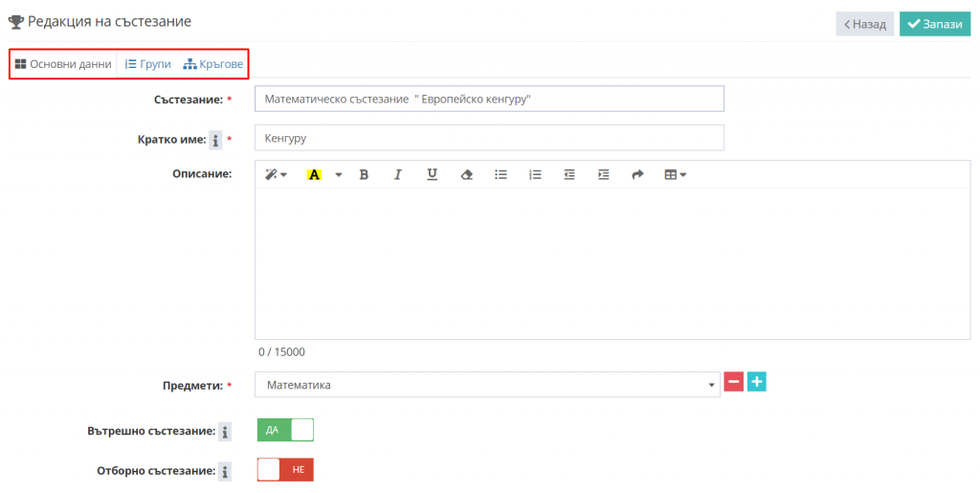The image size is (980, 493).
Task: Click the indent icon in editor
Action: pos(603,175)
